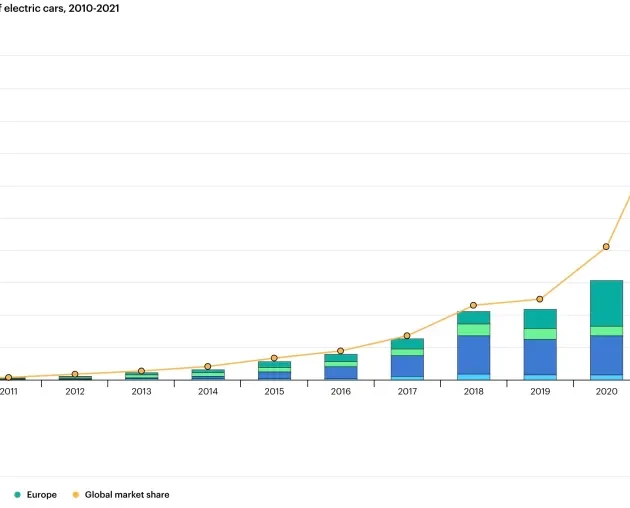
Task: Click the 2015 axis label
Action: pyautogui.click(x=274, y=391)
